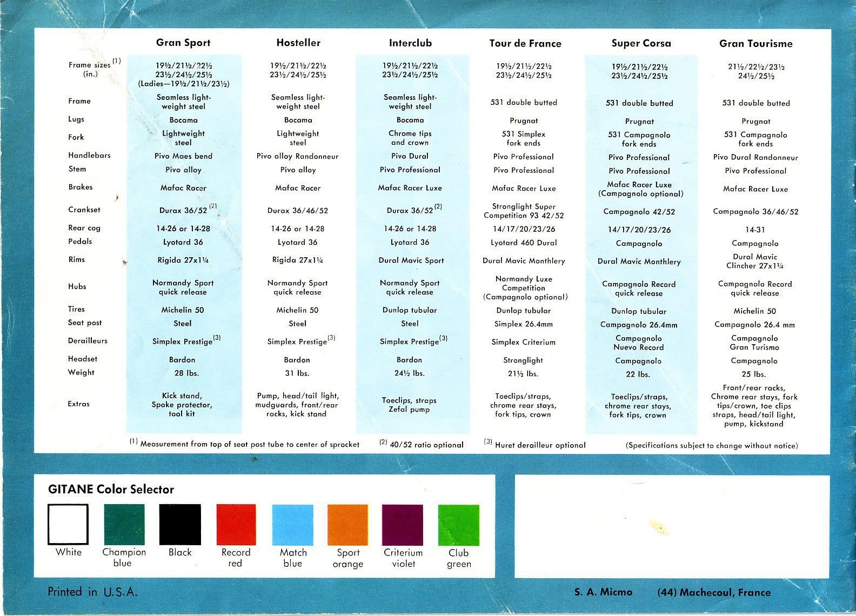Click '24½ lbs.' weight cell
The image size is (856, 616).
tap(409, 373)
